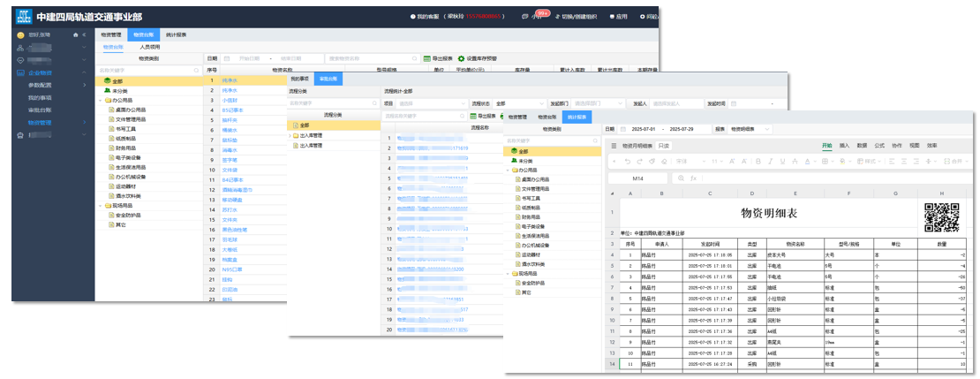Toggle bold in the spreadsheet toolbar

758,162
